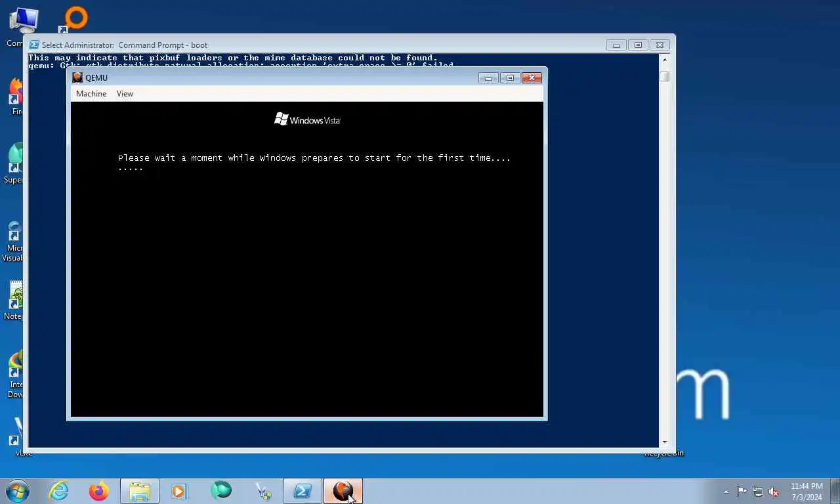Open the Machine menu in QEMU
The width and height of the screenshot is (840, 504).
(91, 94)
